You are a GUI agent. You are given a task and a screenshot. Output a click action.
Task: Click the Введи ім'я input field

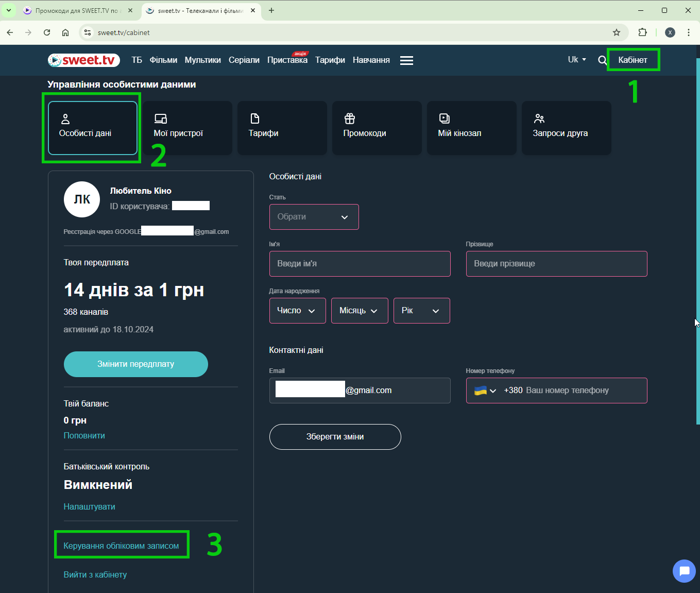360,264
